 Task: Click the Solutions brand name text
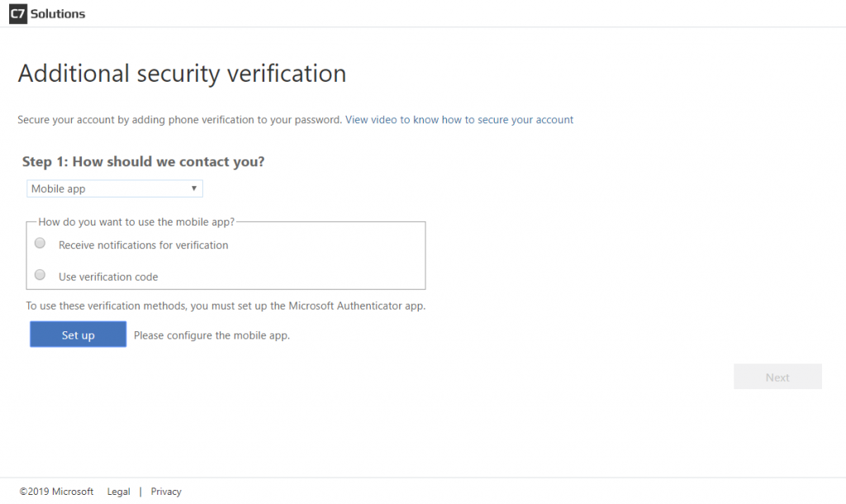pos(58,14)
